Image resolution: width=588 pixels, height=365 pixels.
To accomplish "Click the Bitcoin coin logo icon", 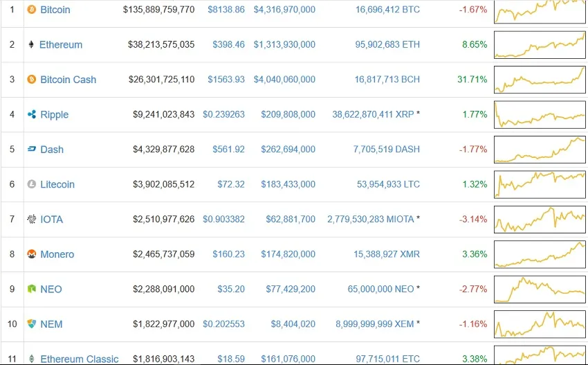I will (32, 10).
